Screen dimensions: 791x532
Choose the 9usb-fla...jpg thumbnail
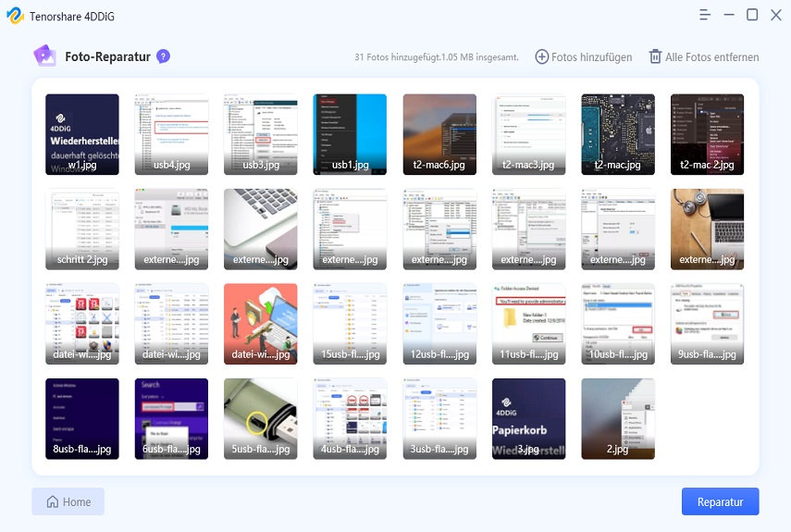click(707, 324)
